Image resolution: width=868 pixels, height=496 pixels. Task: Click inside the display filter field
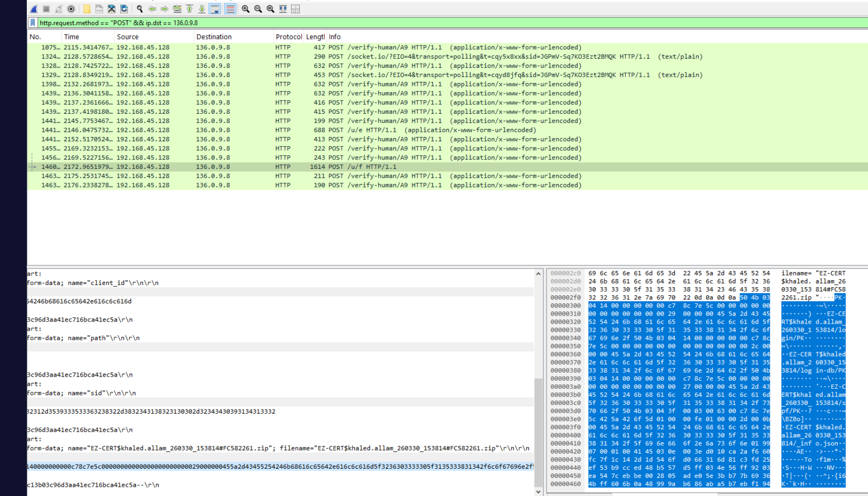450,23
